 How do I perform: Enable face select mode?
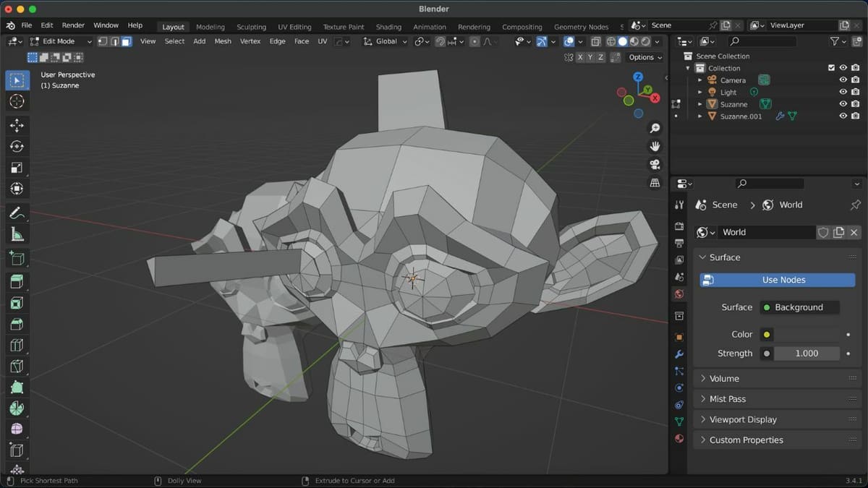pos(126,41)
